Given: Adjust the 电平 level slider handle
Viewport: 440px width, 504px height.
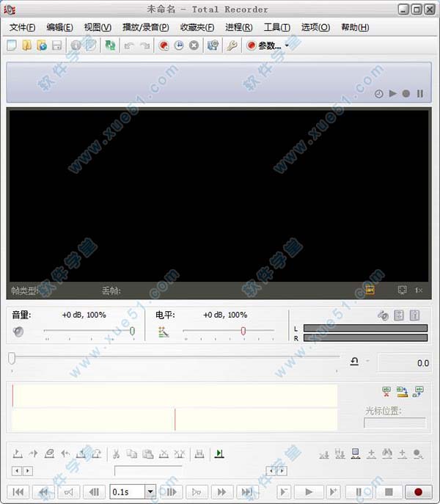Looking at the screenshot, I should coord(243,331).
